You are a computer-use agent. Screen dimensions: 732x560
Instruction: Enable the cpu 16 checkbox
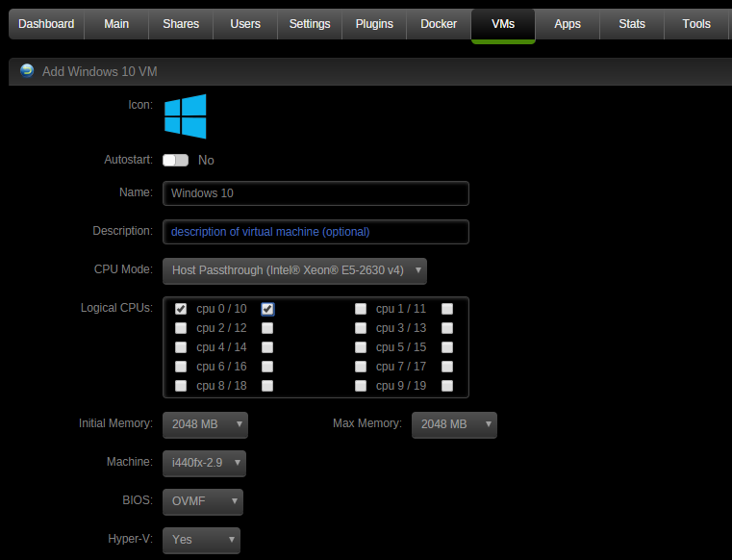(x=267, y=367)
